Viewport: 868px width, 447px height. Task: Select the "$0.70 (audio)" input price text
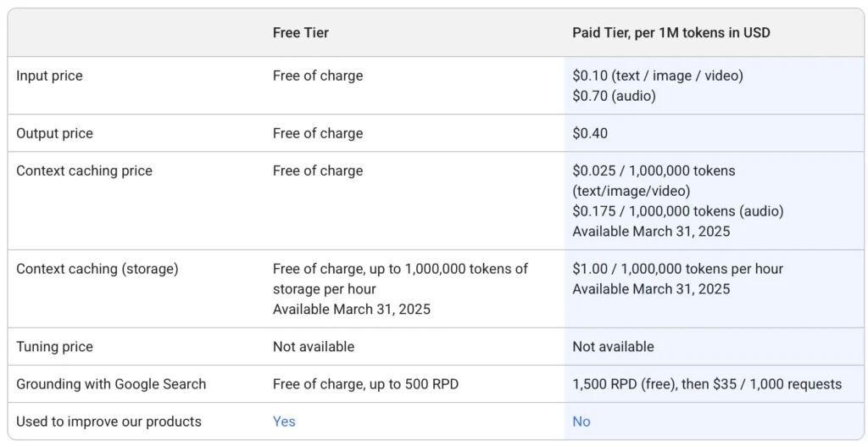tap(614, 96)
